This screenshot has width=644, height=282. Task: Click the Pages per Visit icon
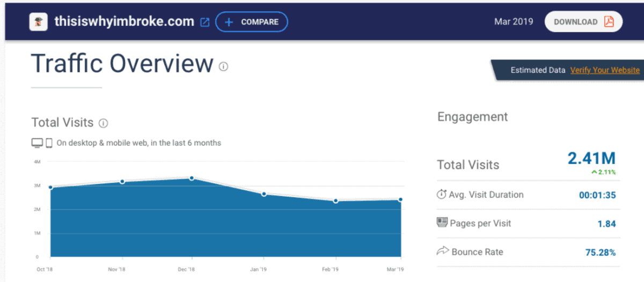pyautogui.click(x=442, y=223)
